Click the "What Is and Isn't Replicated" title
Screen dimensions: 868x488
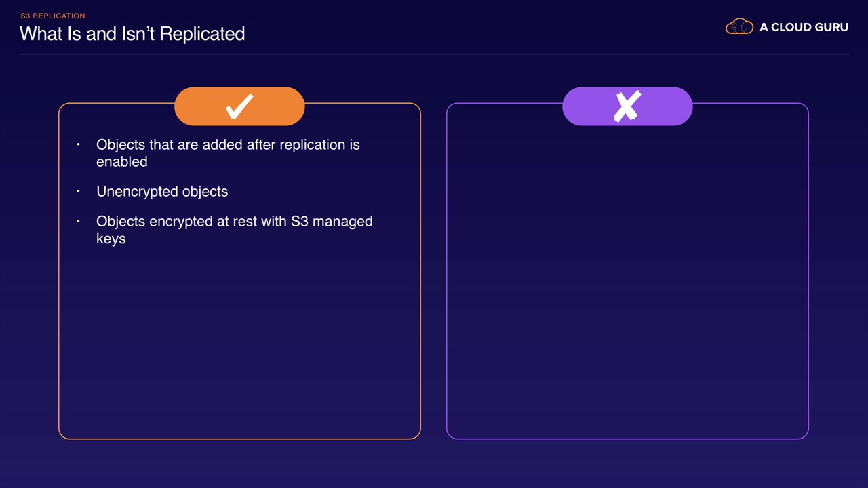pyautogui.click(x=132, y=34)
